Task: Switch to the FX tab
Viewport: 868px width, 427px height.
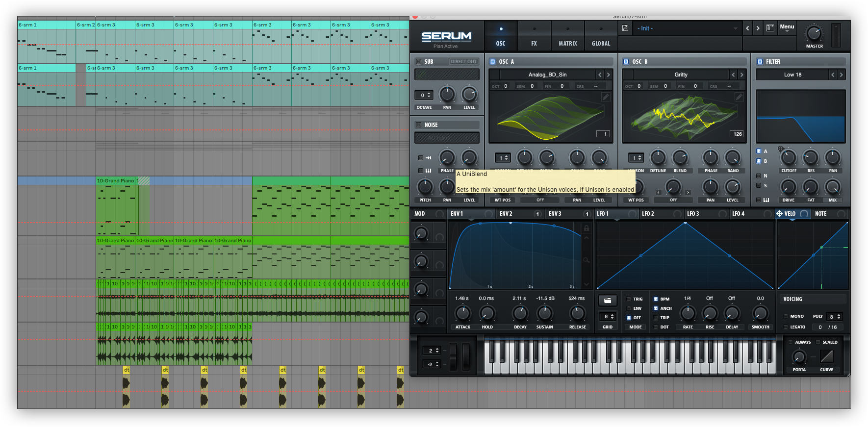Action: pyautogui.click(x=534, y=36)
